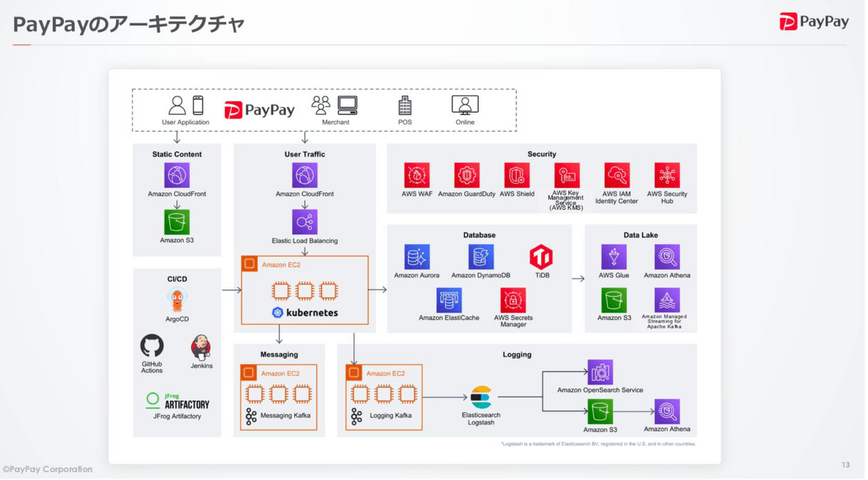Select the Amazon OpenSearch Service icon
The height and width of the screenshot is (480, 868).
[x=600, y=372]
